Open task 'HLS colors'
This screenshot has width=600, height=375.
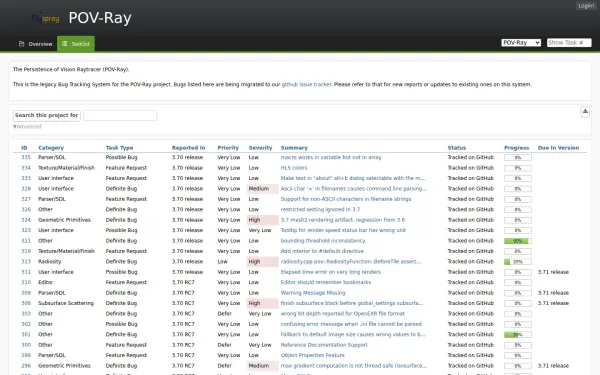(x=293, y=168)
